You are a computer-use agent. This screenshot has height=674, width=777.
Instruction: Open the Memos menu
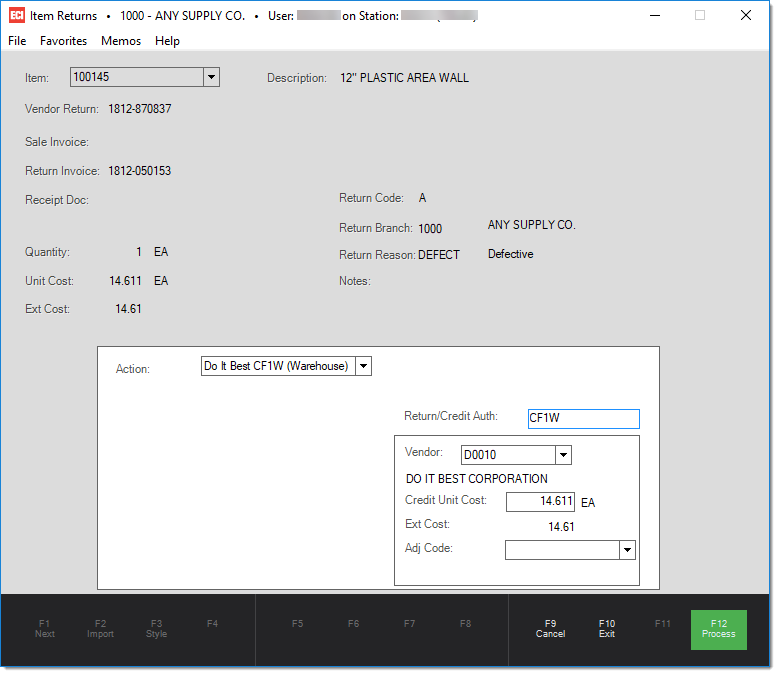coord(121,41)
